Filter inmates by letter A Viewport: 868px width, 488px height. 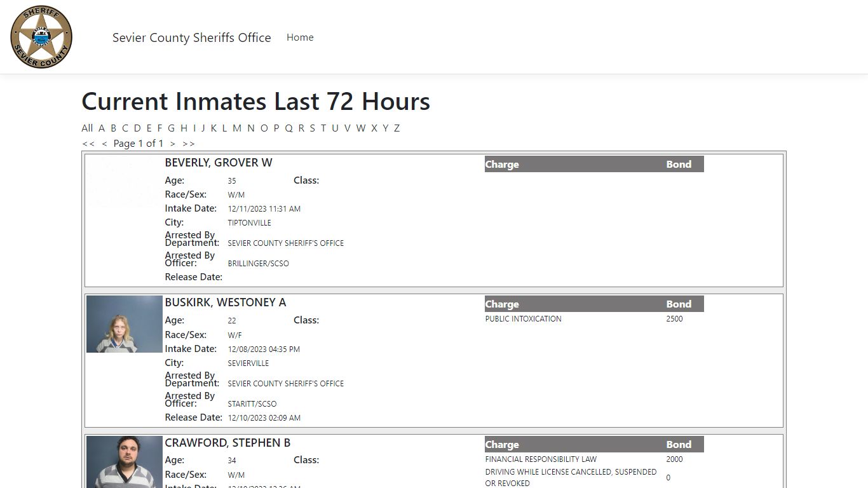coord(102,128)
